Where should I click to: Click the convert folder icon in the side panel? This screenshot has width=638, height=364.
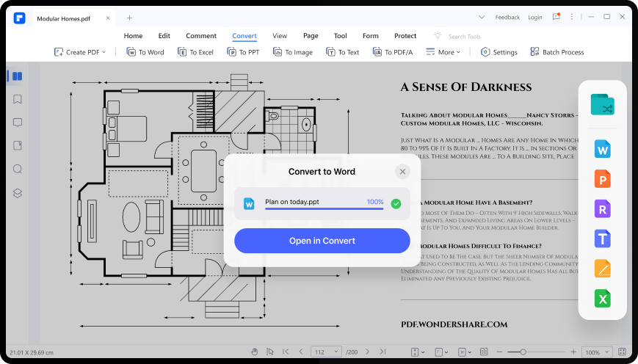[x=602, y=104]
